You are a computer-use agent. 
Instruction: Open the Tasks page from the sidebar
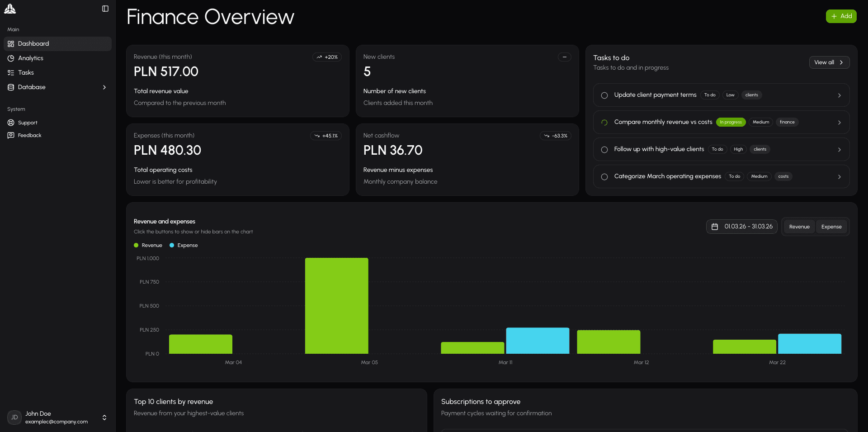(26, 72)
